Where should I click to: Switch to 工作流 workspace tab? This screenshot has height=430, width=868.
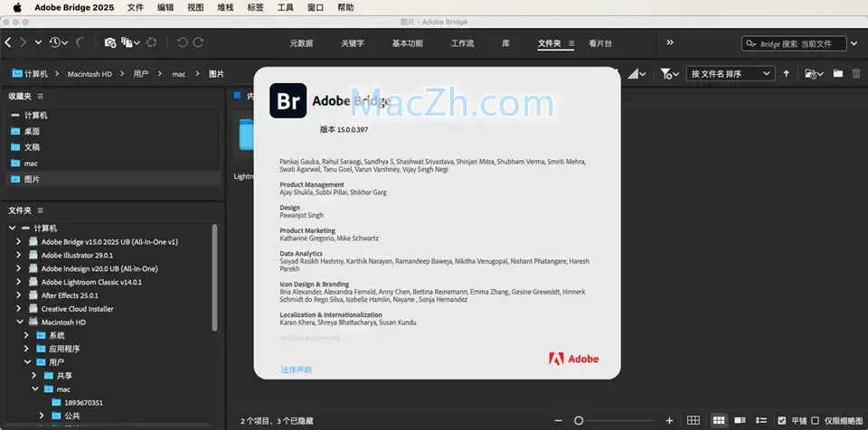point(462,43)
